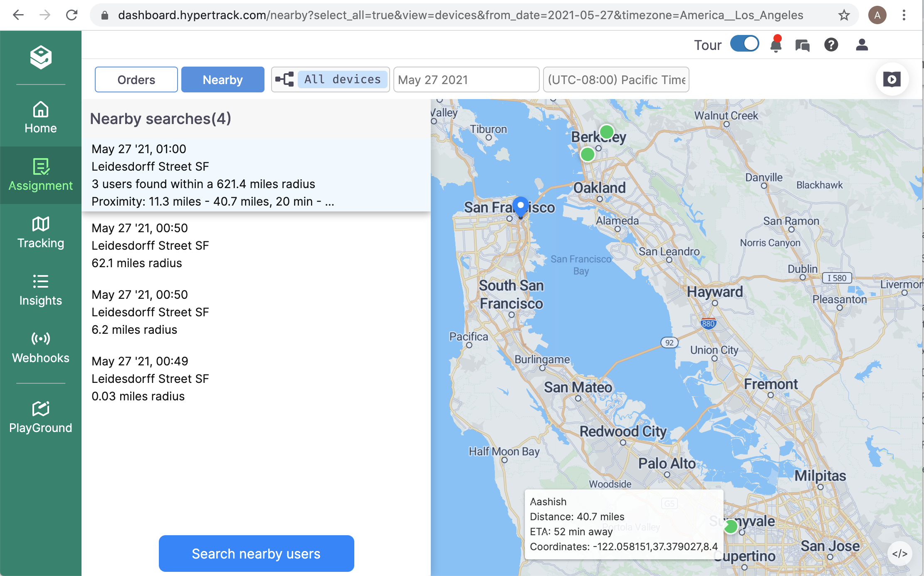The height and width of the screenshot is (576, 924).
Task: Switch to the Orders tab
Action: click(x=136, y=79)
